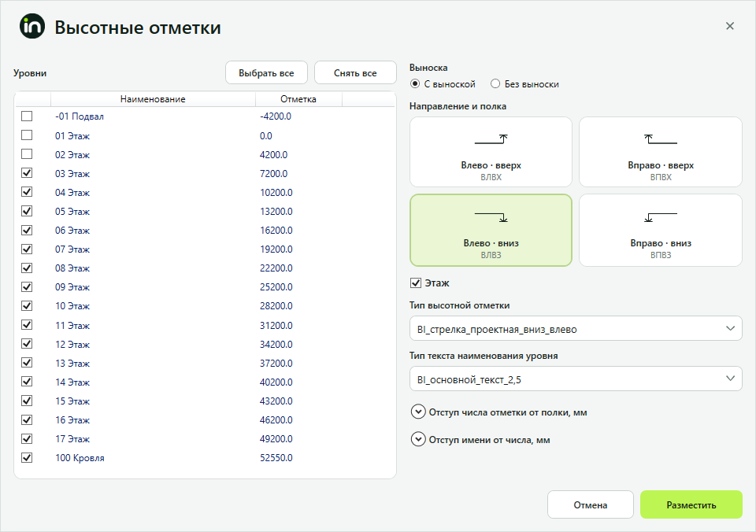Image resolution: width=756 pixels, height=532 pixels.
Task: Check the '02 Этаж' level checkbox
Action: tap(27, 154)
